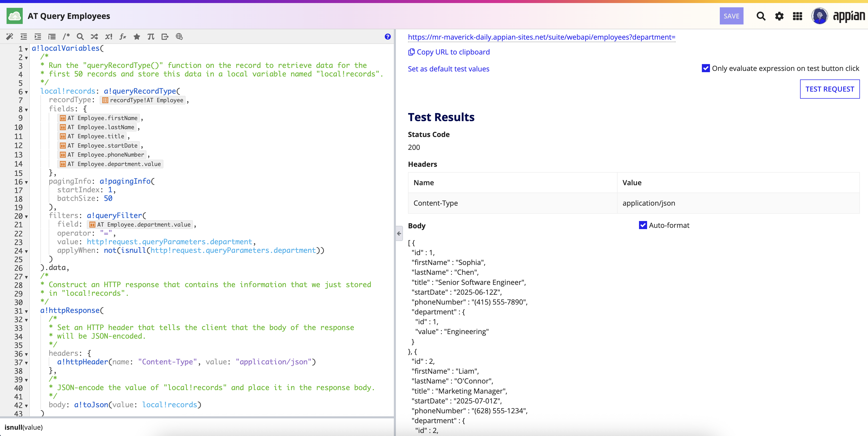
Task: Click the SAVE button
Action: 731,16
